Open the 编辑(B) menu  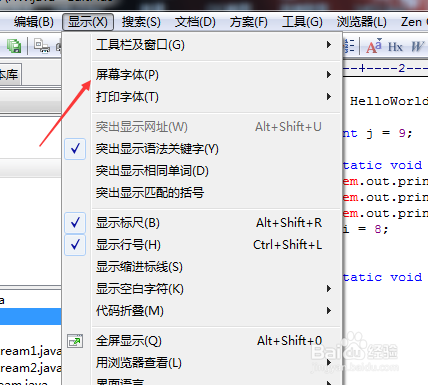(x=33, y=22)
